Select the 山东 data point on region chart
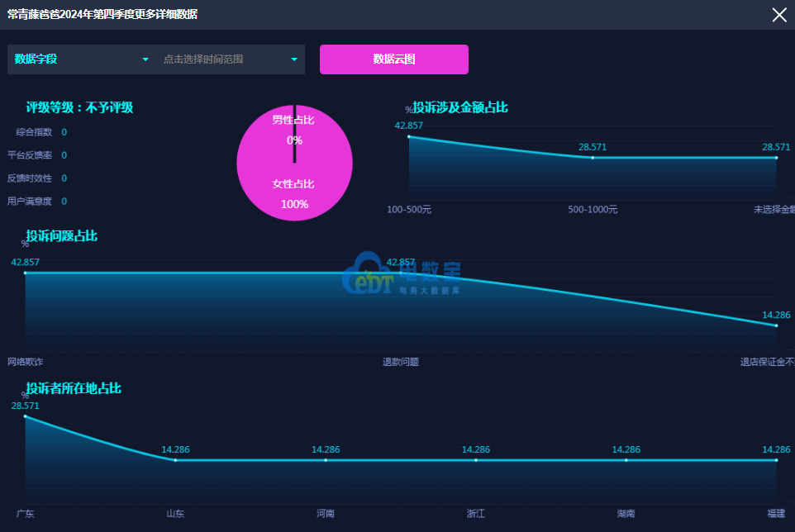Viewport: 795px width, 532px height. coord(175,460)
